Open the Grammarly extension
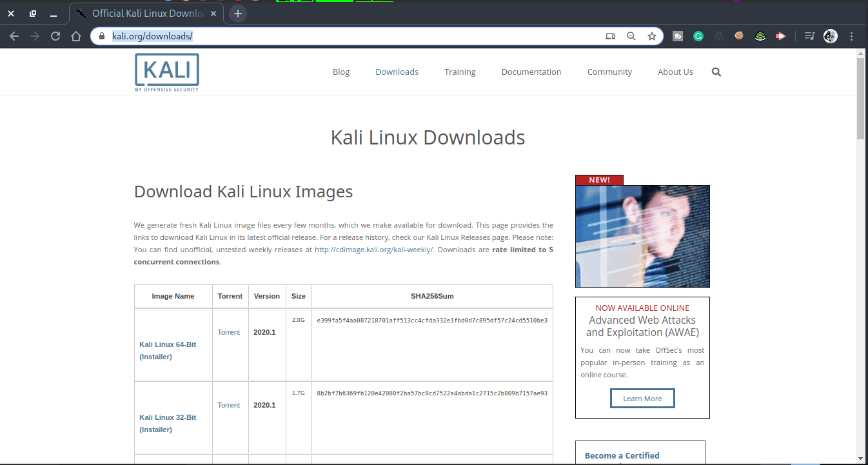 (x=698, y=36)
